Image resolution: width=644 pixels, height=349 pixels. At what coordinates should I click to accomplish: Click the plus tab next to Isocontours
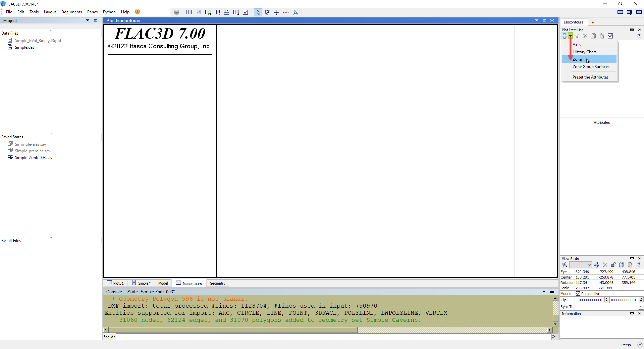[x=593, y=22]
